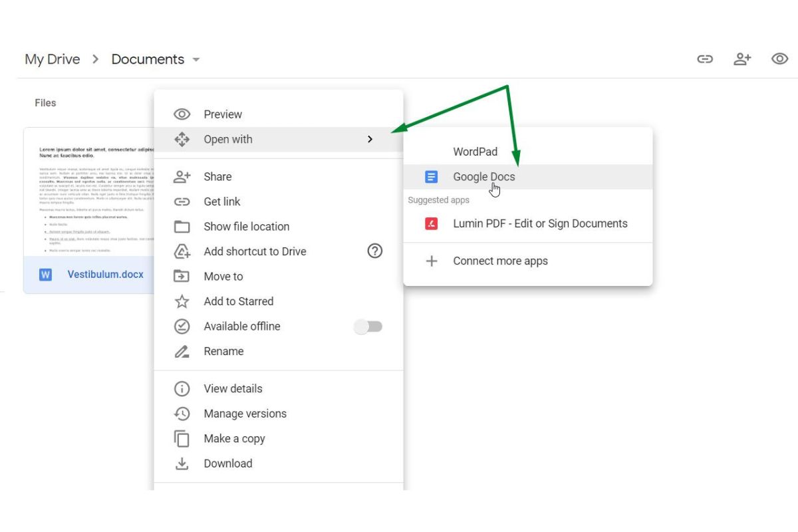798x532 pixels.
Task: Toggle the Available offline switch
Action: click(x=368, y=327)
